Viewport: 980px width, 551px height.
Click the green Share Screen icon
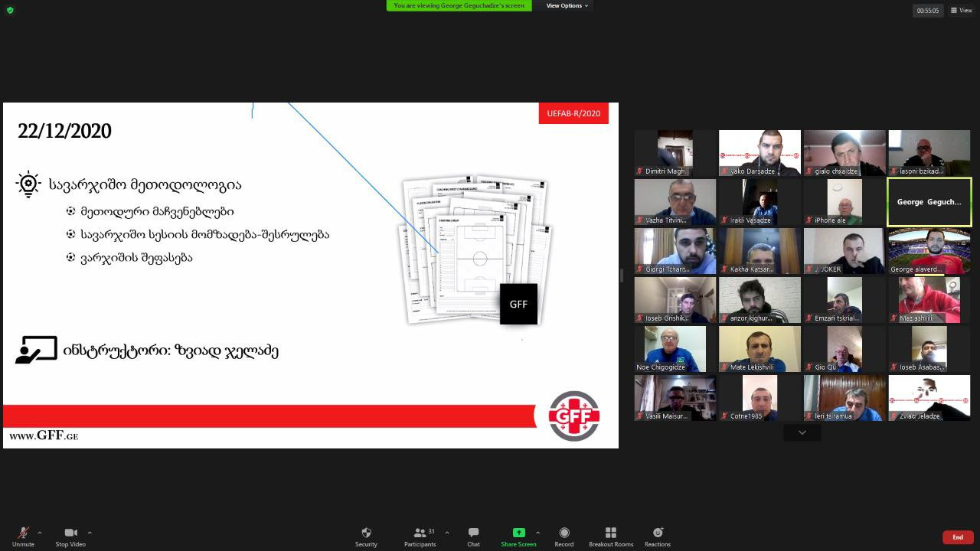point(518,533)
